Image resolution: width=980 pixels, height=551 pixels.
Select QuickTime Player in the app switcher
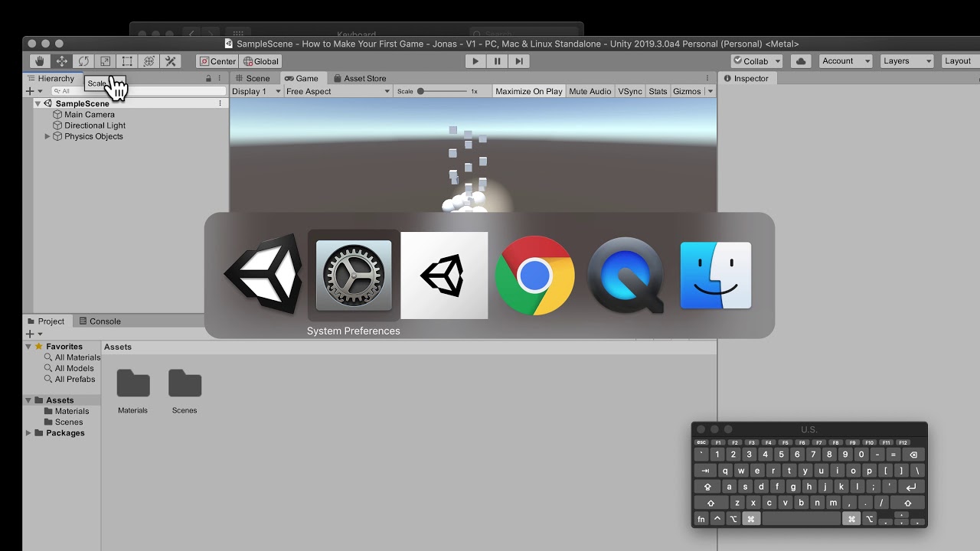[625, 275]
